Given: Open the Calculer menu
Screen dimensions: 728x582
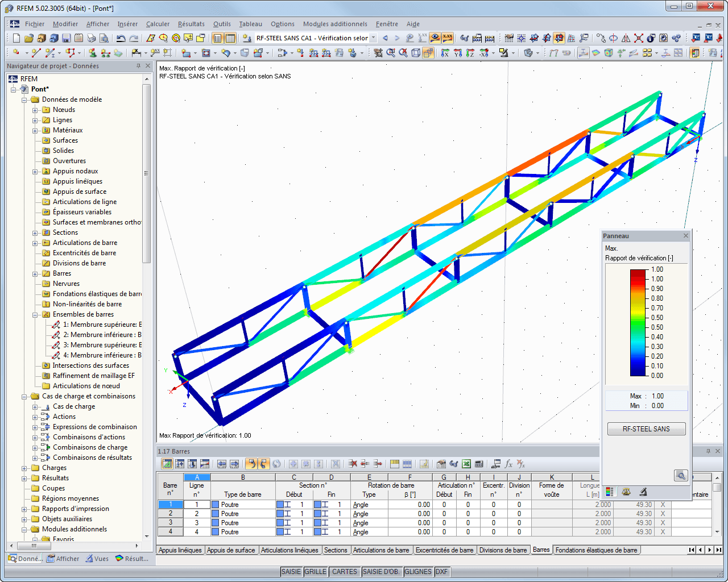Looking at the screenshot, I should (158, 24).
